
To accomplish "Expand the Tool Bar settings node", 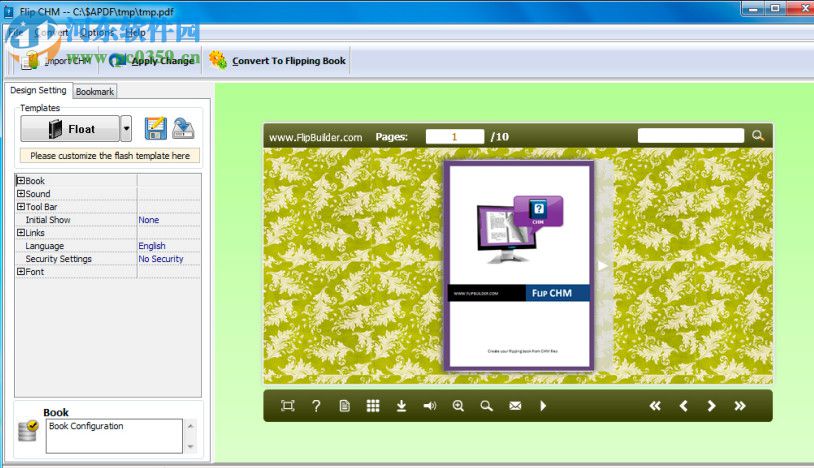I will point(21,207).
